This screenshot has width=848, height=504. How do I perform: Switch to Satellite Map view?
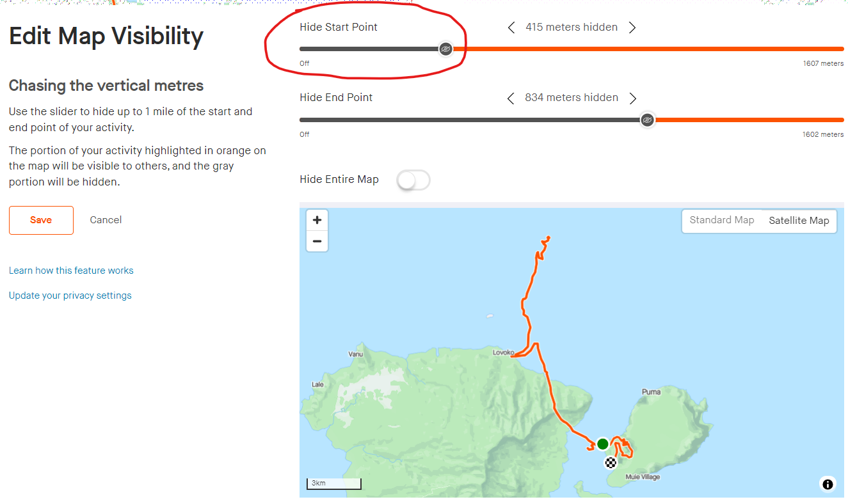[x=799, y=221]
